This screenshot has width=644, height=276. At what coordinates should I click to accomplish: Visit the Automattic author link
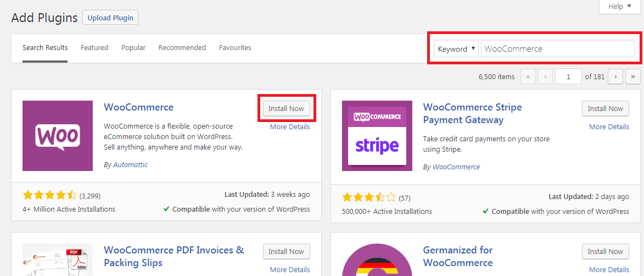click(x=130, y=164)
